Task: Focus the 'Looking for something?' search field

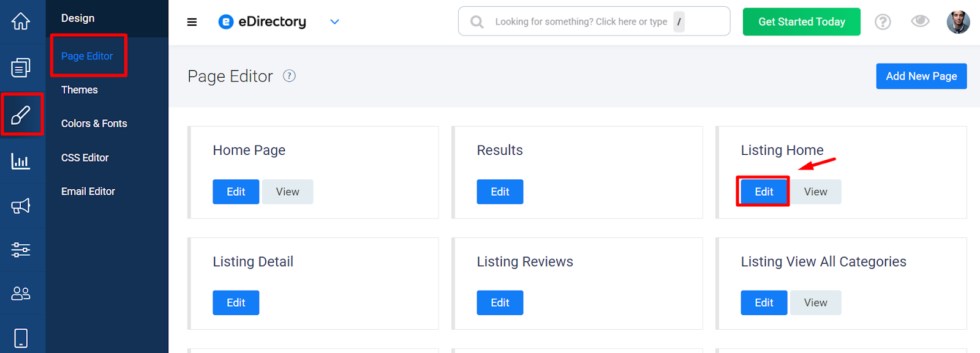Action: (x=594, y=21)
